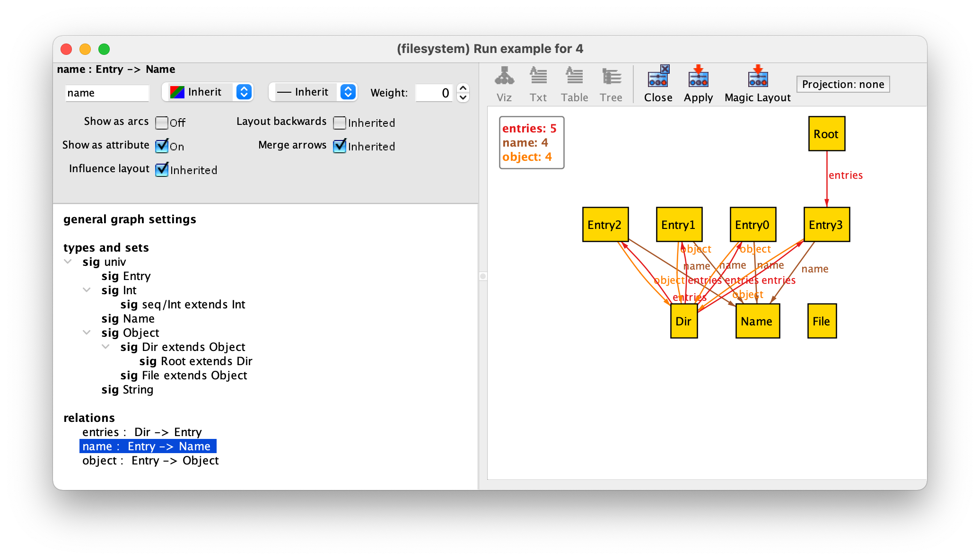
Task: Toggle Show as arcs checkbox
Action: 162,122
